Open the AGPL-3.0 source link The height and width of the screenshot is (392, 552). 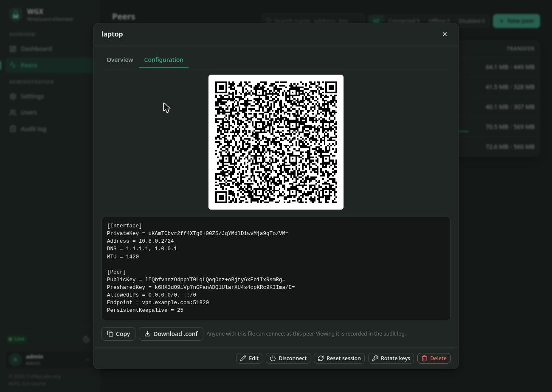27,384
